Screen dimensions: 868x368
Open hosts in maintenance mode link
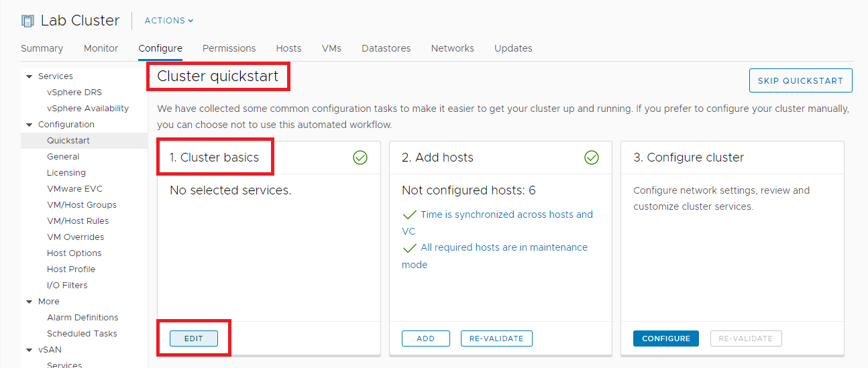click(504, 247)
